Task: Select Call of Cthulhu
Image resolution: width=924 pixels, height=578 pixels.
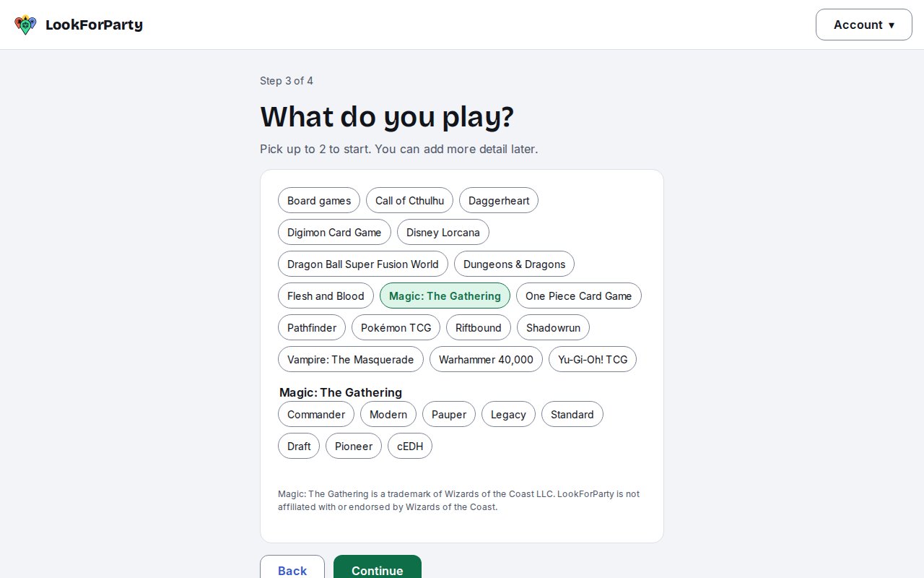Action: coord(409,200)
